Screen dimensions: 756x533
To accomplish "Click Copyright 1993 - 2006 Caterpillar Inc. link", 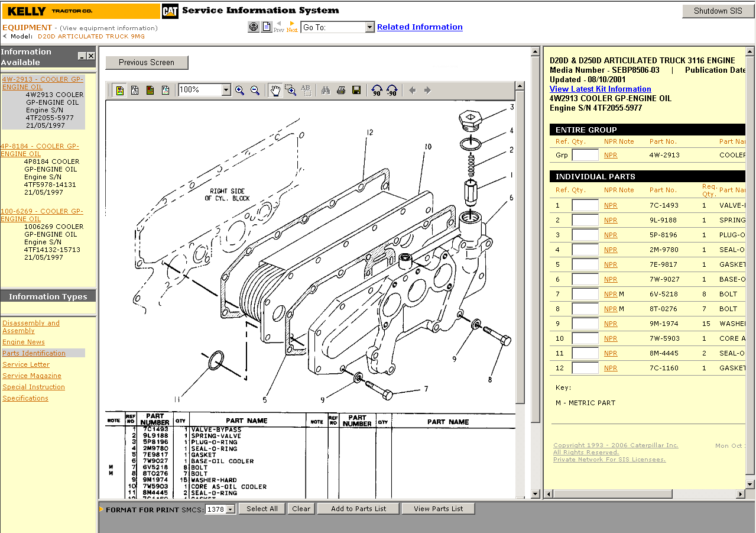I will coord(616,445).
